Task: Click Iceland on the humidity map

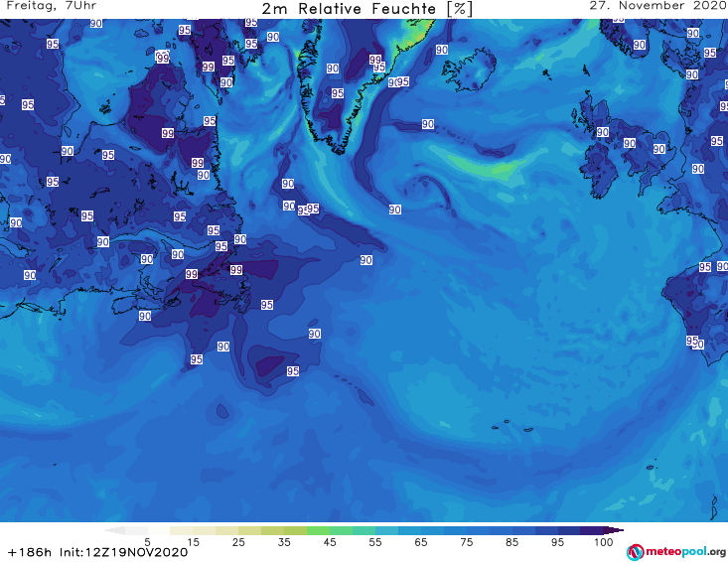Action: click(x=469, y=70)
